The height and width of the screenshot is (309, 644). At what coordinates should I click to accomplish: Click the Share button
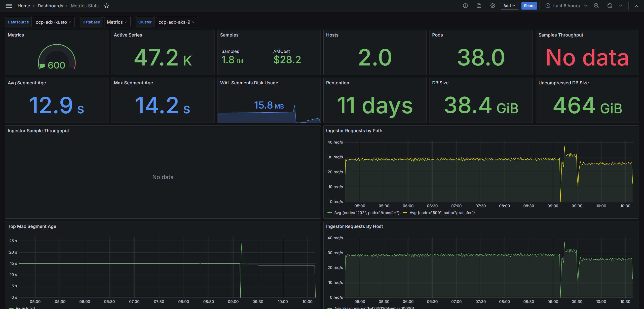pyautogui.click(x=529, y=6)
